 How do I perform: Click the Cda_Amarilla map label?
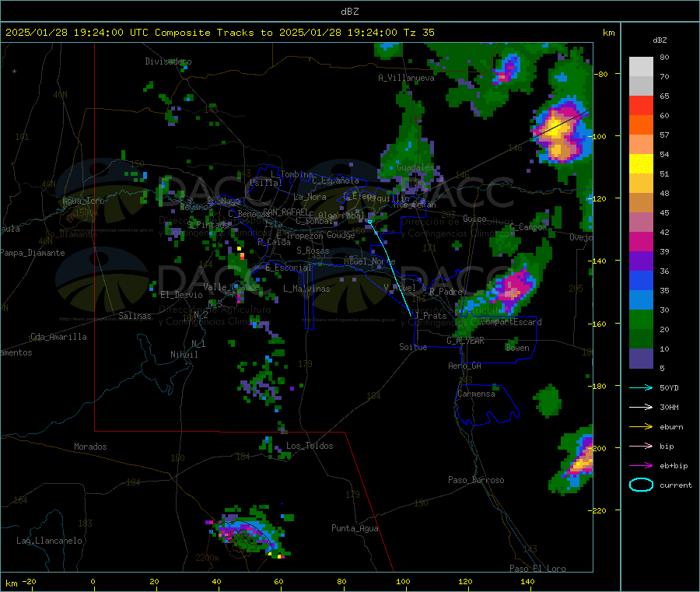point(58,337)
